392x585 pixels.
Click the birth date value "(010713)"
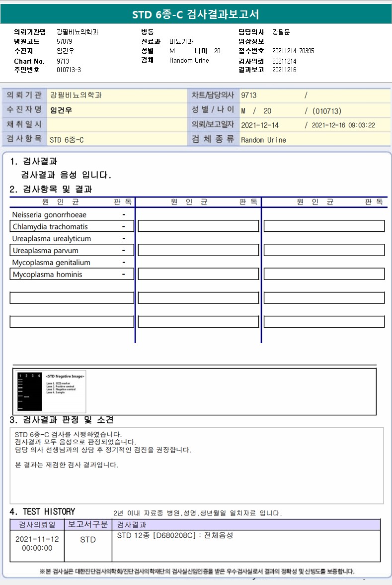(x=327, y=111)
